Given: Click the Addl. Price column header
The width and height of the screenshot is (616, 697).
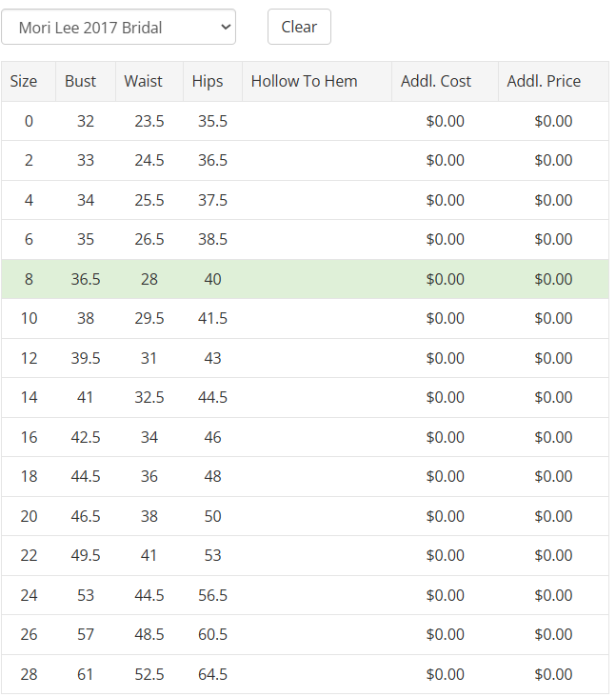Looking at the screenshot, I should tap(553, 81).
